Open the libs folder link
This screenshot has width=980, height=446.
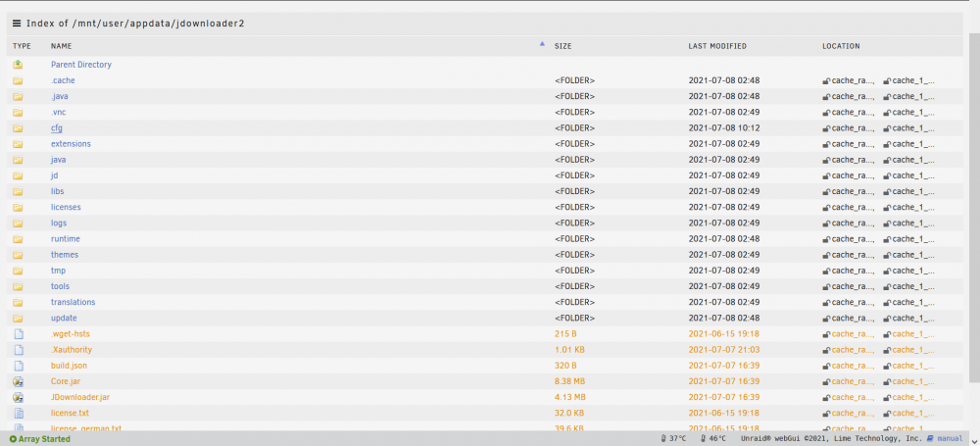pos(58,191)
